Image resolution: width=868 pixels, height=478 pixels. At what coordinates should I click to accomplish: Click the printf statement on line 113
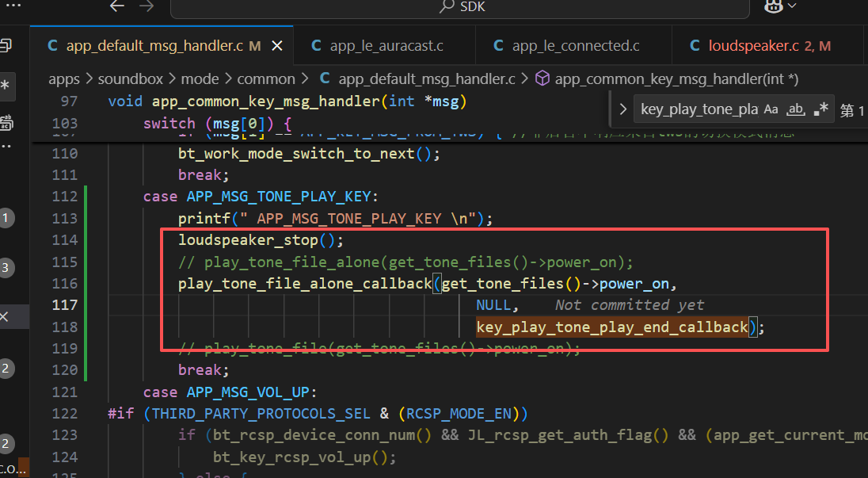point(335,218)
